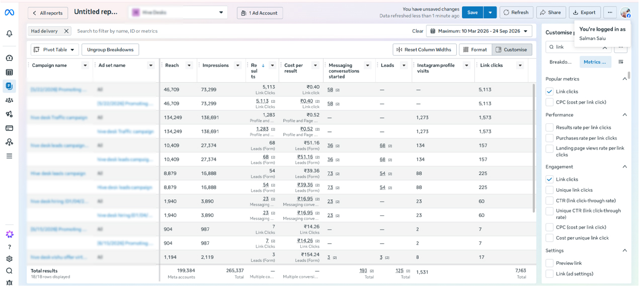Open the Meta logo home icon

coord(9,13)
